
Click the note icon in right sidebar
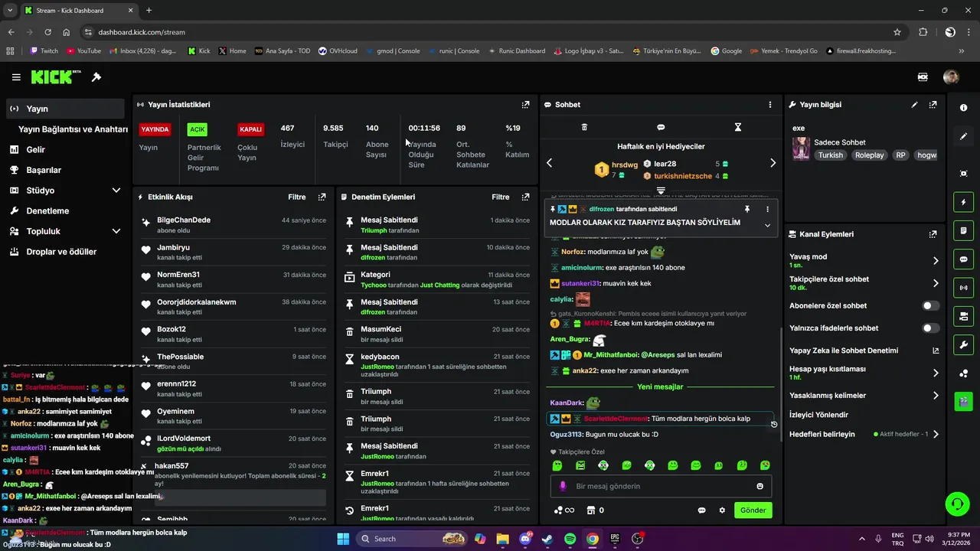(x=964, y=230)
